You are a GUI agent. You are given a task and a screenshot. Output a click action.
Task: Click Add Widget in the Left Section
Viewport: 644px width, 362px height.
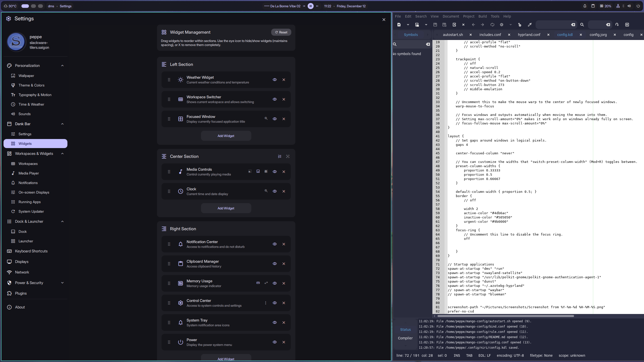[x=226, y=136]
